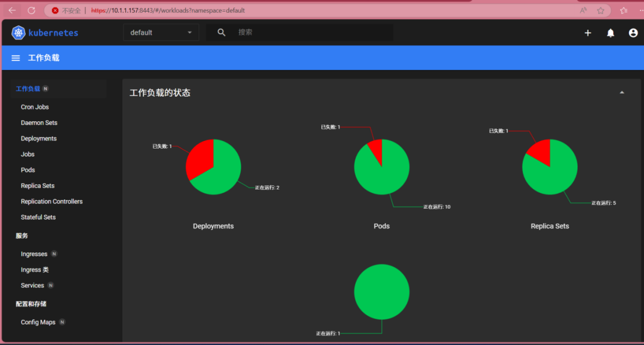This screenshot has width=644, height=345.
Task: Open Jobs in sidebar
Action: tap(27, 154)
